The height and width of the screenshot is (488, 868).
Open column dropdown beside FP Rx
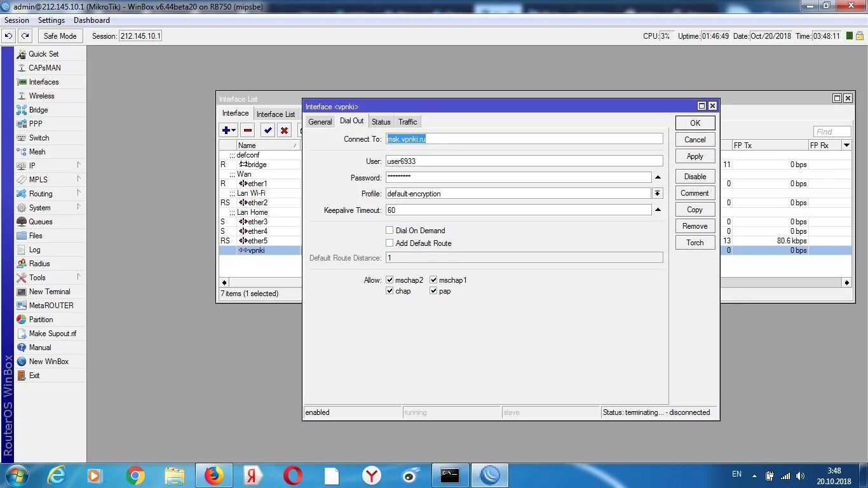coord(846,146)
